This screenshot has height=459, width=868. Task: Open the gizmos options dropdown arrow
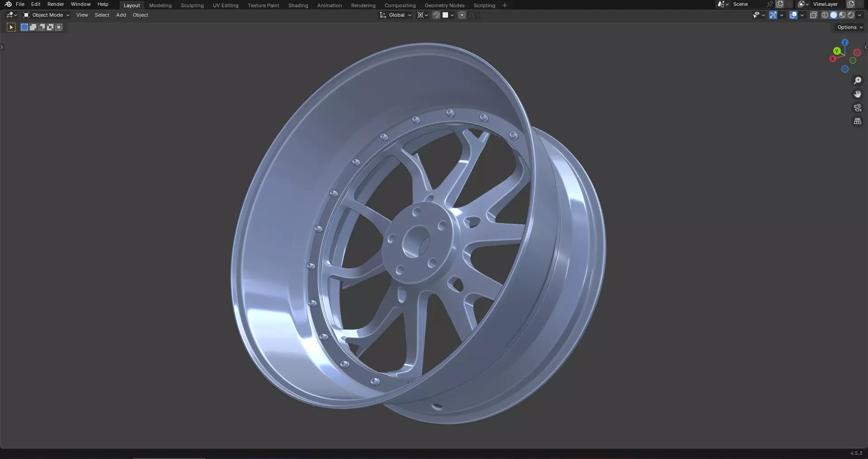pyautogui.click(x=782, y=15)
